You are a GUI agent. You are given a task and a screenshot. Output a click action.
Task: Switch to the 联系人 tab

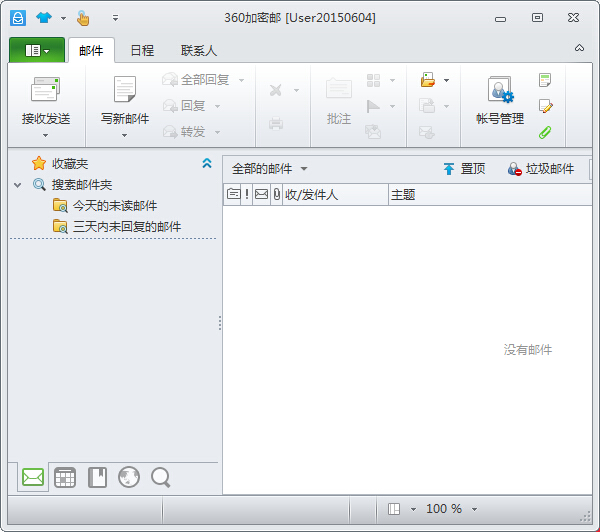(x=199, y=51)
